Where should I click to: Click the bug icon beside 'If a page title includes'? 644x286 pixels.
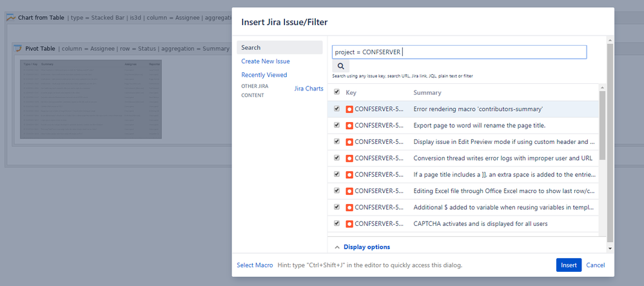pos(349,174)
